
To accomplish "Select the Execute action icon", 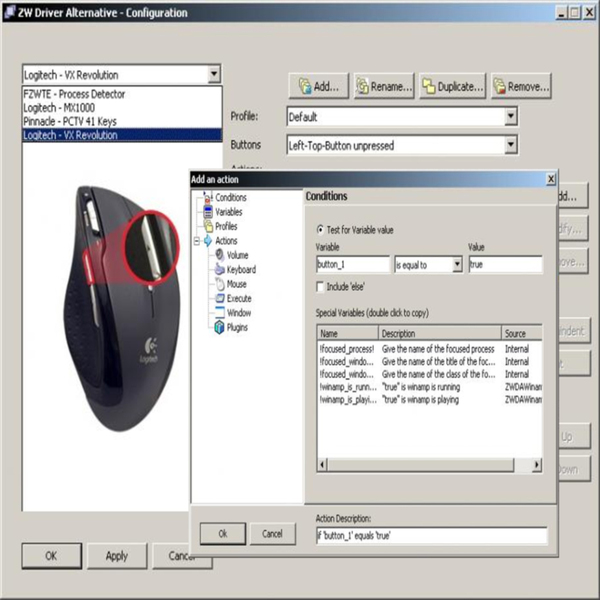I will click(218, 298).
